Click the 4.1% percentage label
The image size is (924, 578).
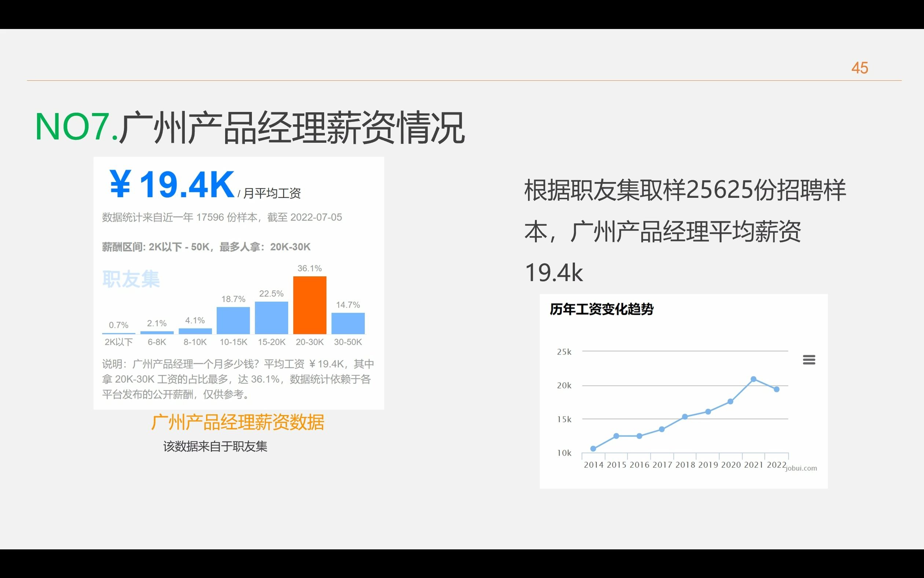tap(195, 320)
